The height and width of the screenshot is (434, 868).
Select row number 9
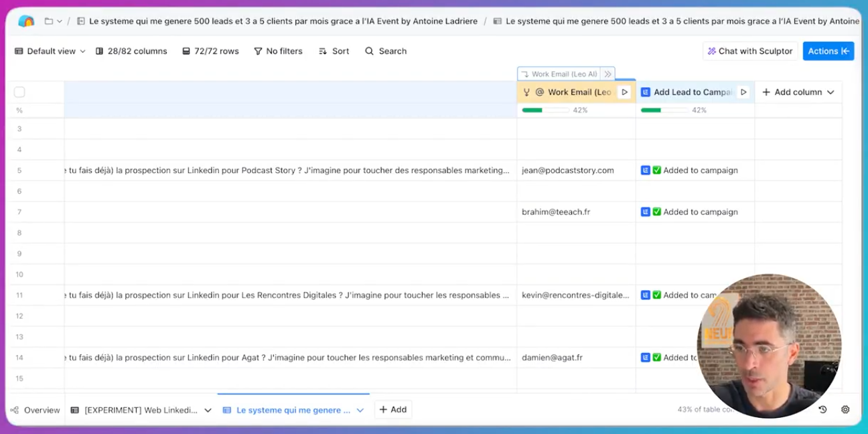pos(19,253)
